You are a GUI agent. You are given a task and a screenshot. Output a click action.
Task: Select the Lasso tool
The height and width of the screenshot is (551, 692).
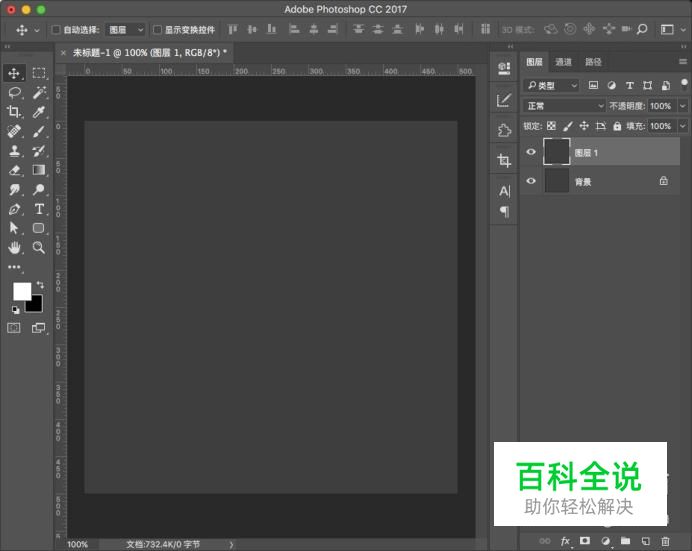click(15, 92)
